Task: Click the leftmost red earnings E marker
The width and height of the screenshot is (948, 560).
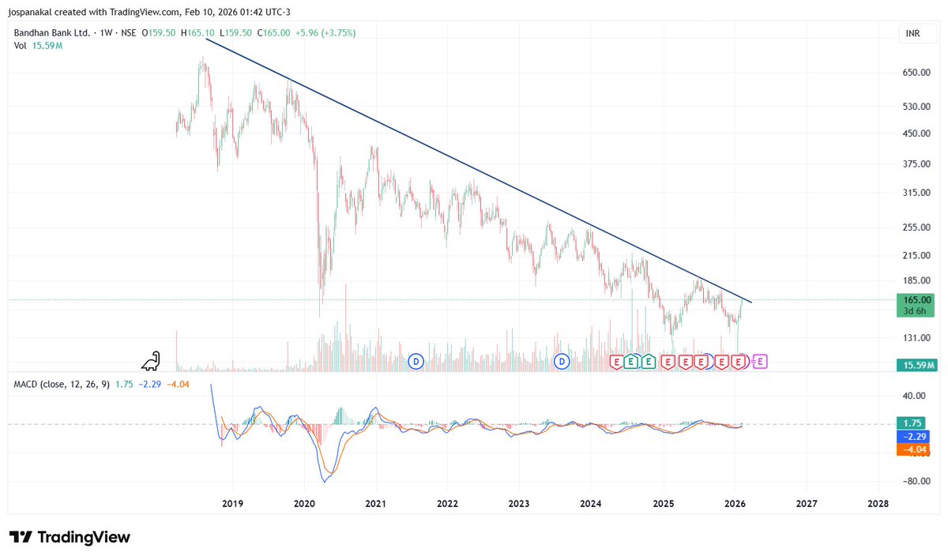Action: pyautogui.click(x=617, y=362)
